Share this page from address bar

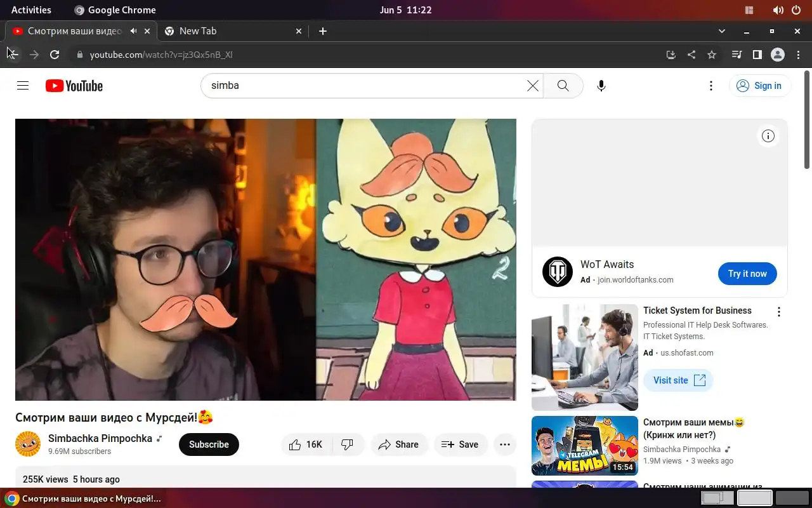[x=691, y=55]
